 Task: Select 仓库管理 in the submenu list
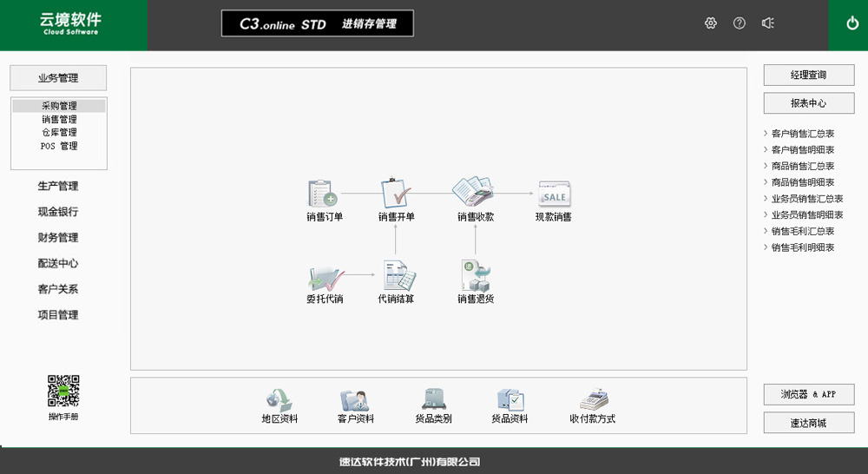(59, 133)
